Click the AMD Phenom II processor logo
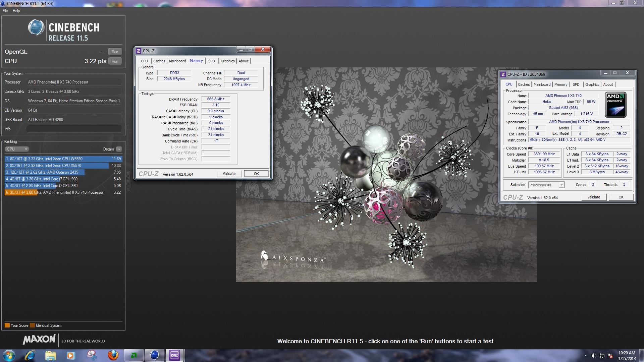Image resolution: width=644 pixels, height=362 pixels. tap(616, 105)
